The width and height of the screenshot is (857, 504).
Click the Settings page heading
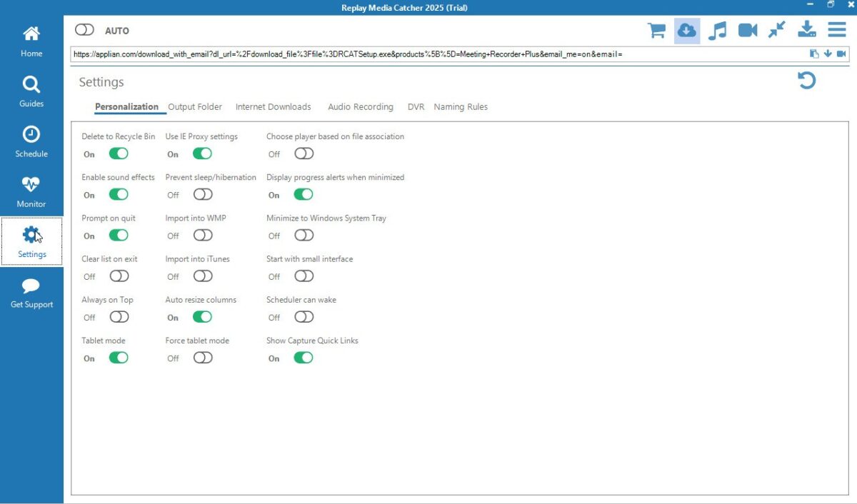point(101,82)
